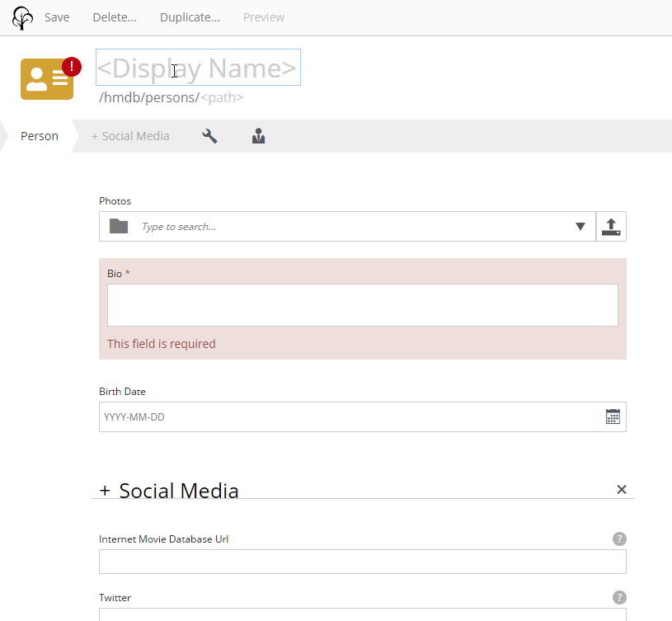
Task: Click the Save button in toolbar
Action: tap(57, 17)
